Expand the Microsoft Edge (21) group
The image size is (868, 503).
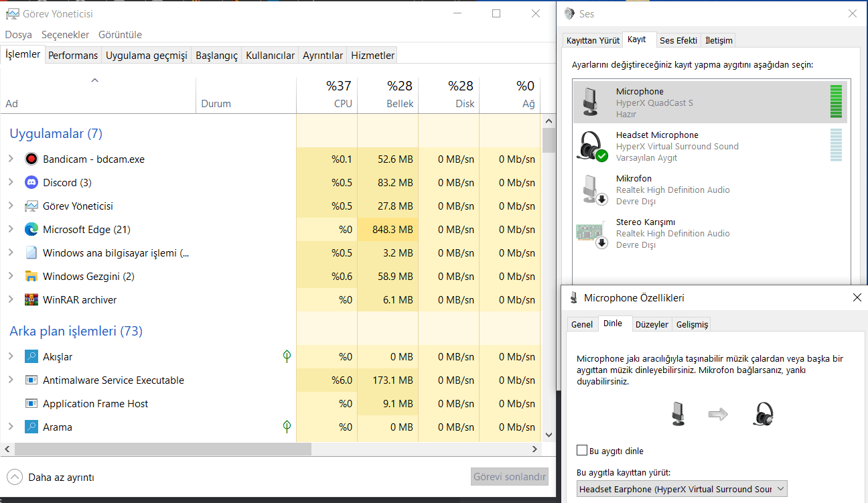pos(11,230)
